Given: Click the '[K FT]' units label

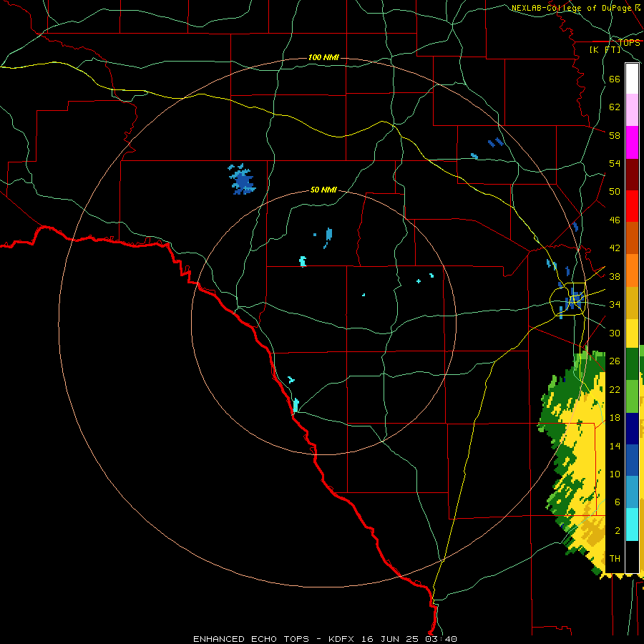Looking at the screenshot, I should point(605,49).
